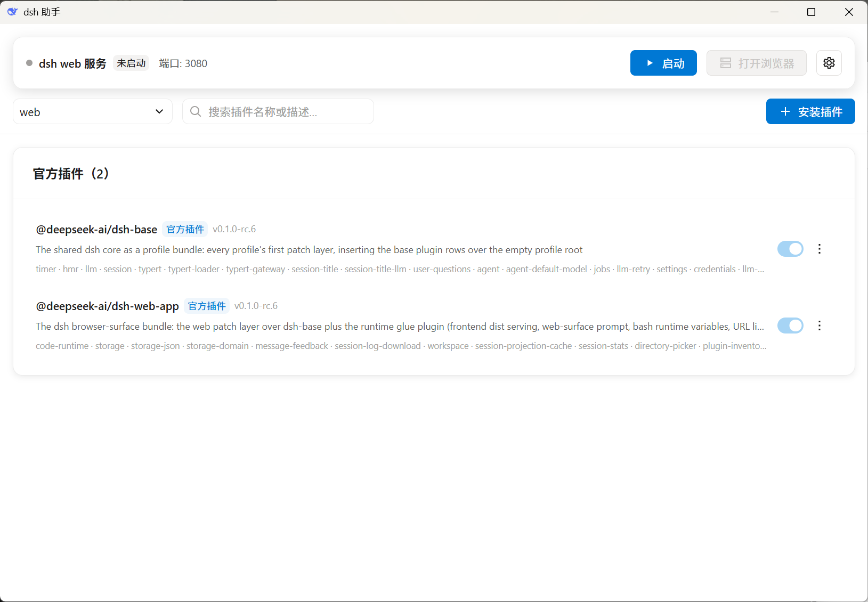Click the port 3080 label

(x=183, y=63)
